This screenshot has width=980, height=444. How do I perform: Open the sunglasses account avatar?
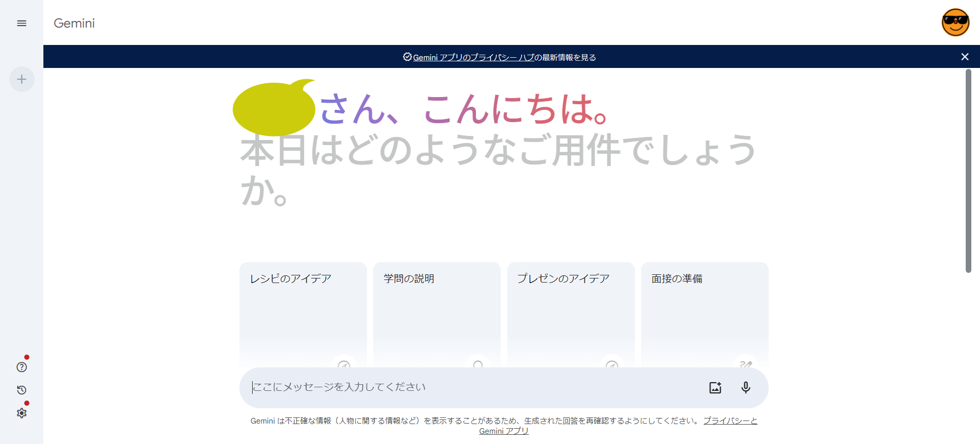(955, 22)
